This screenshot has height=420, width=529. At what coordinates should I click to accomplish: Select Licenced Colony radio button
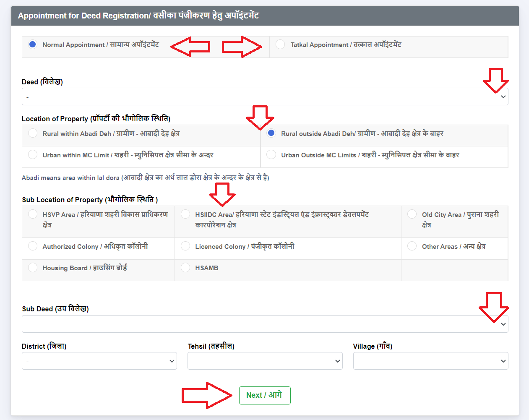point(185,246)
